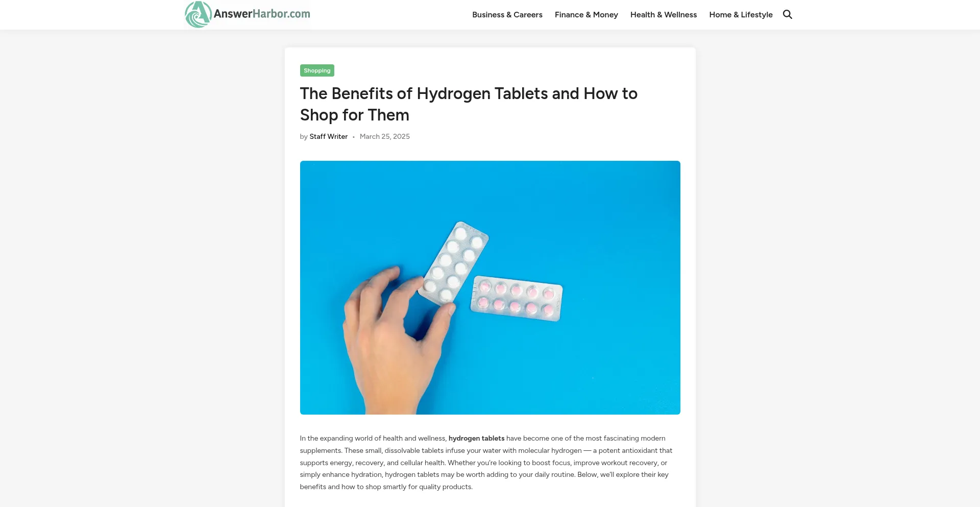
Task: Click the "by" label before author
Action: 304,136
